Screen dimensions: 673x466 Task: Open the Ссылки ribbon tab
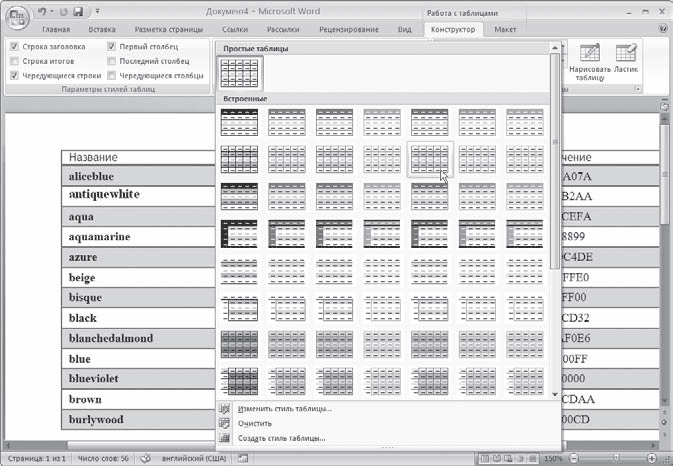pyautogui.click(x=235, y=29)
